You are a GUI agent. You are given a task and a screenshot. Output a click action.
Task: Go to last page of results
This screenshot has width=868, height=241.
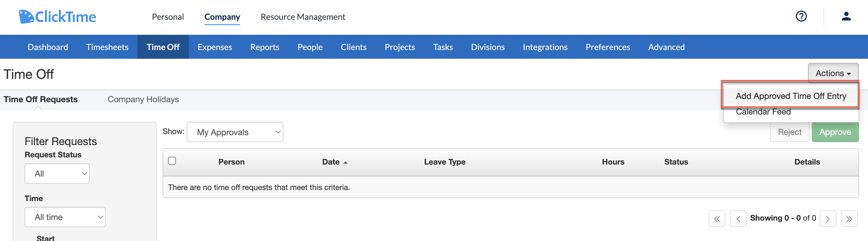coord(849,219)
